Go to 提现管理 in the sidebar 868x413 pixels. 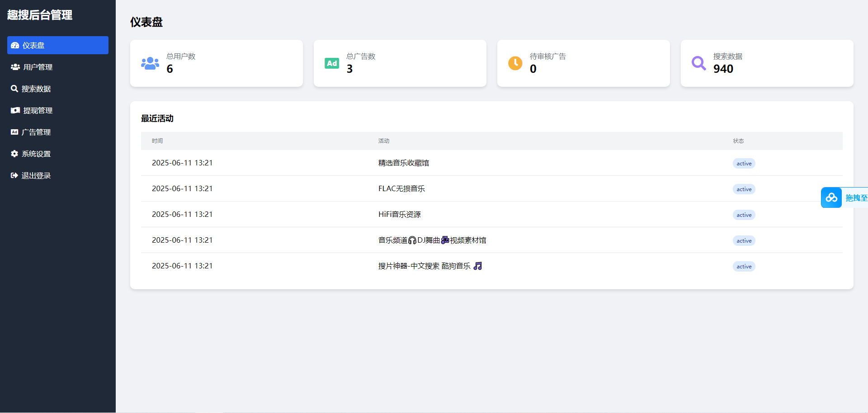38,110
